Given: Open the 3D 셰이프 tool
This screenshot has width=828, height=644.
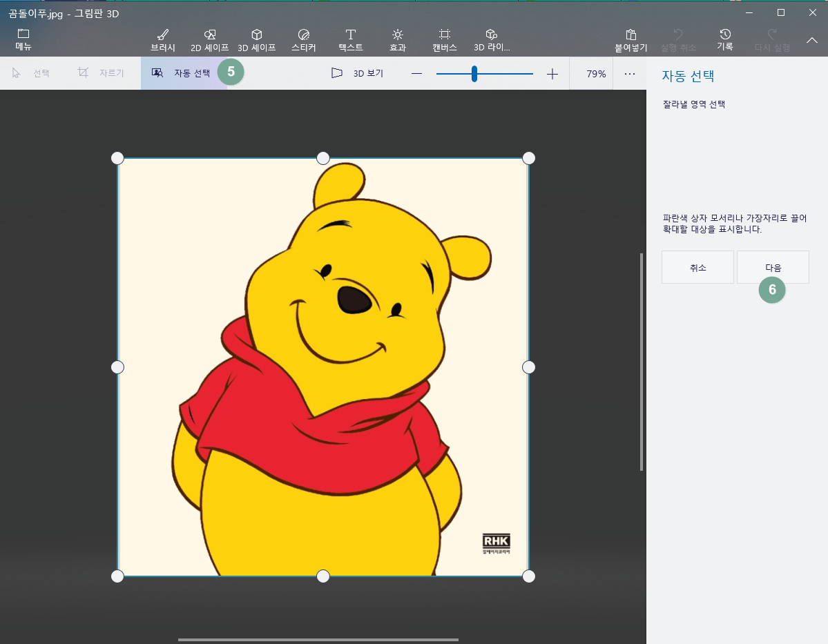Looking at the screenshot, I should (x=257, y=41).
